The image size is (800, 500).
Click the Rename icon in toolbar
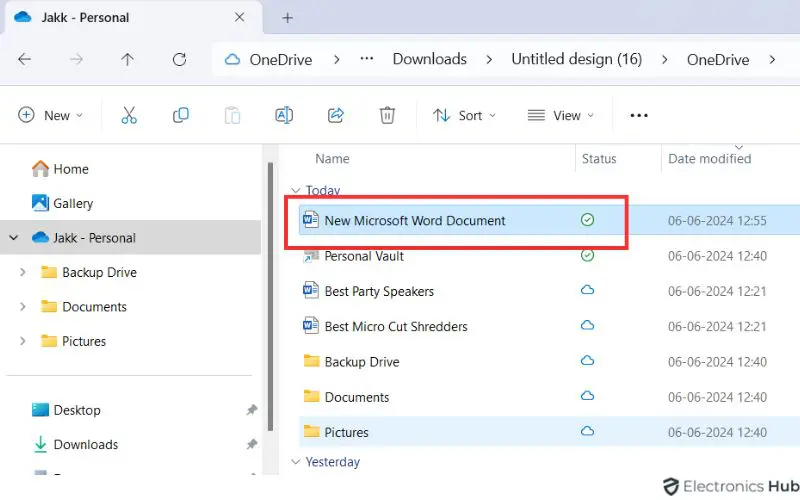pyautogui.click(x=284, y=115)
